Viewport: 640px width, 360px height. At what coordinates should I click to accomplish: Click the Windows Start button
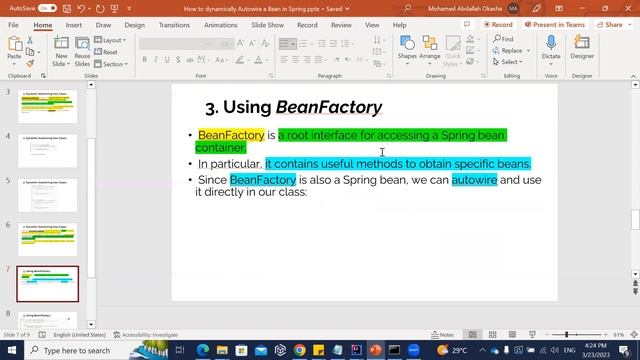coord(12,350)
